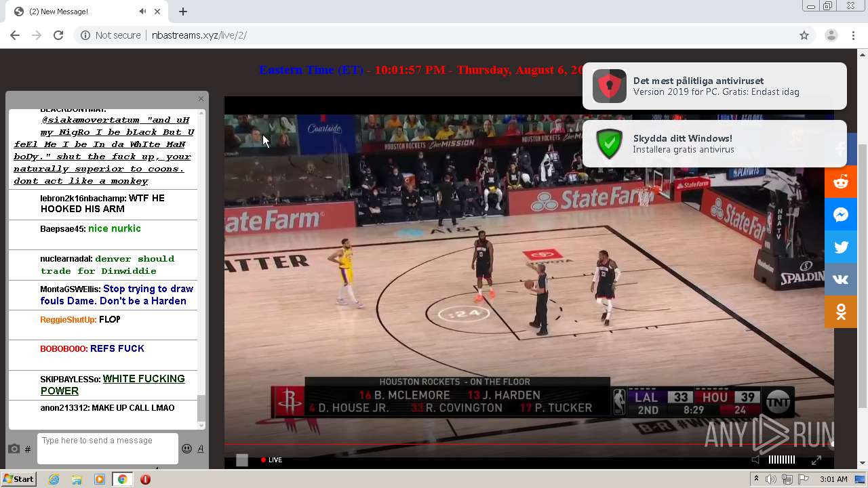The width and height of the screenshot is (868, 488).
Task: Stop the live video playback
Action: click(x=241, y=460)
